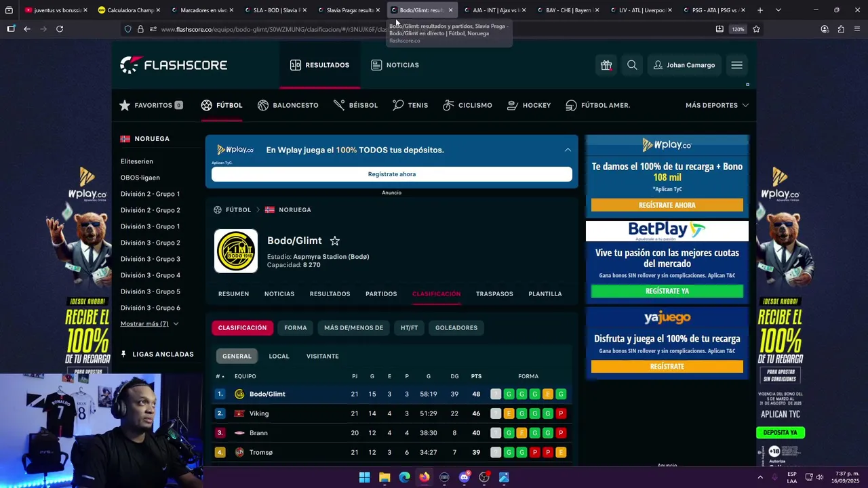Open the ESP LAA language switcher
Image resolution: width=868 pixels, height=488 pixels.
tap(792, 477)
